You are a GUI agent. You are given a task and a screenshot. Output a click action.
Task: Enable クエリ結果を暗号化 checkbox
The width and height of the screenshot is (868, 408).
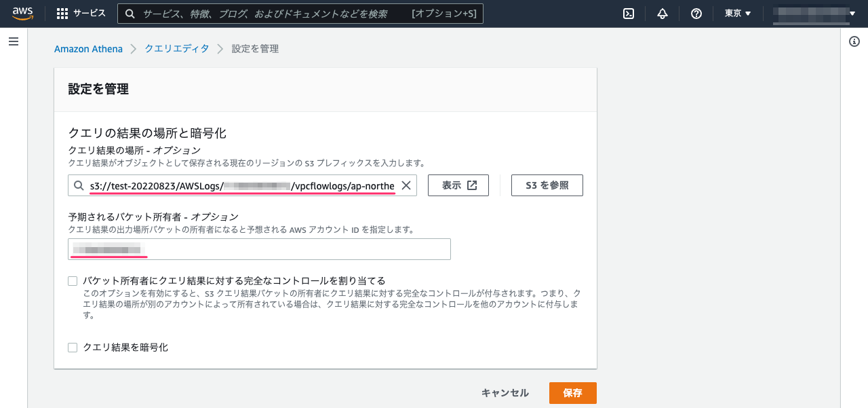point(73,348)
